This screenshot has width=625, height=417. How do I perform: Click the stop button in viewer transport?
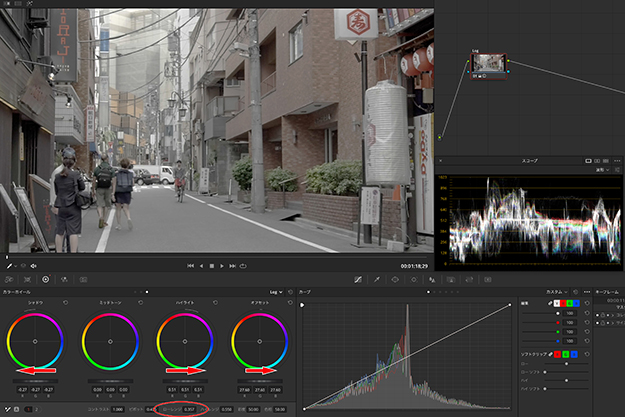[x=211, y=265]
